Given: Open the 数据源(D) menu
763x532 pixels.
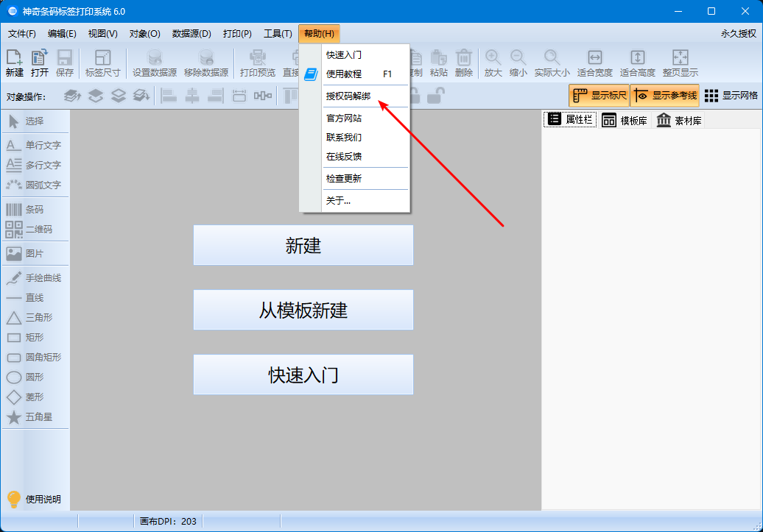Looking at the screenshot, I should 191,34.
